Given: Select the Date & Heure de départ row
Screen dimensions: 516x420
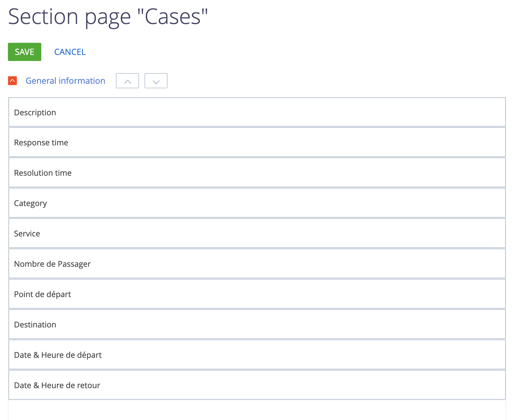Looking at the screenshot, I should tap(257, 354).
